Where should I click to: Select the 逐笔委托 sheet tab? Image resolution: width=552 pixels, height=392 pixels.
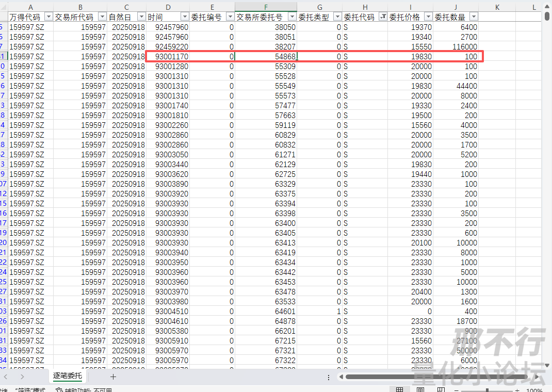[67, 376]
